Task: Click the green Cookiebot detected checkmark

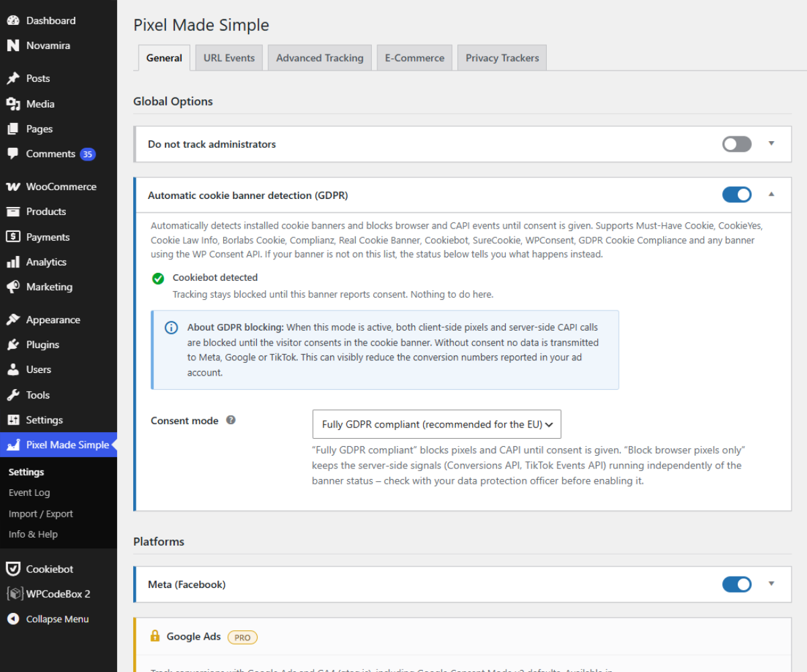Action: point(158,278)
